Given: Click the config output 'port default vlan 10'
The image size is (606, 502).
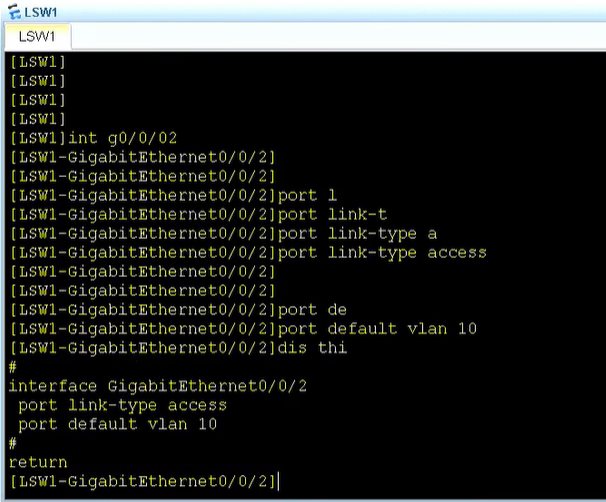Looking at the screenshot, I should coord(117,424).
